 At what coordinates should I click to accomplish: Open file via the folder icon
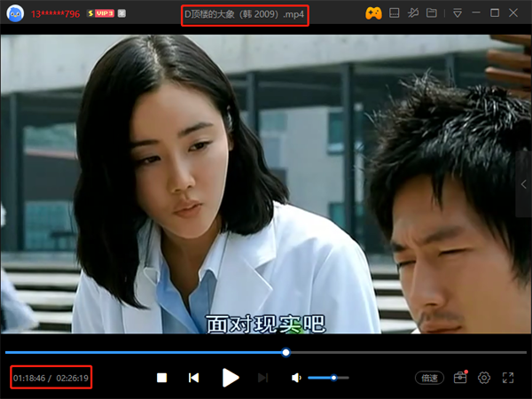coord(432,13)
